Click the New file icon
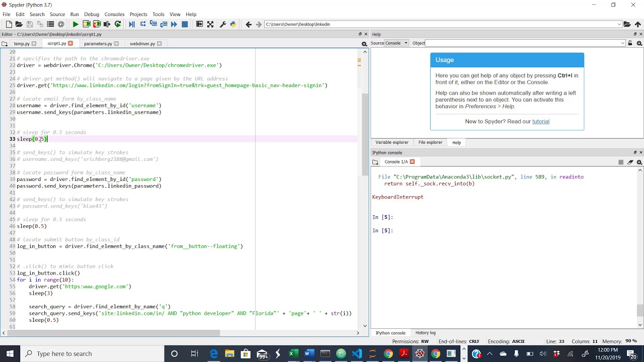Image resolution: width=644 pixels, height=362 pixels. point(9,24)
